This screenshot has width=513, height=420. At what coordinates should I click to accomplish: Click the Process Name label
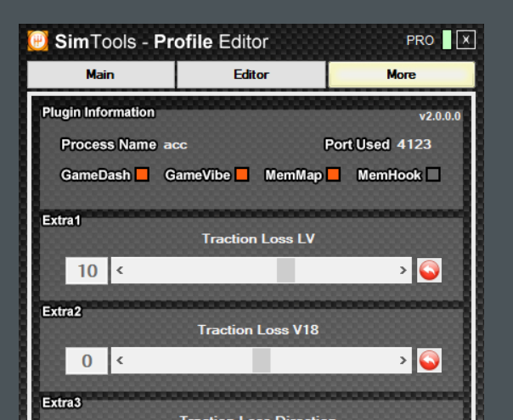click(x=109, y=144)
